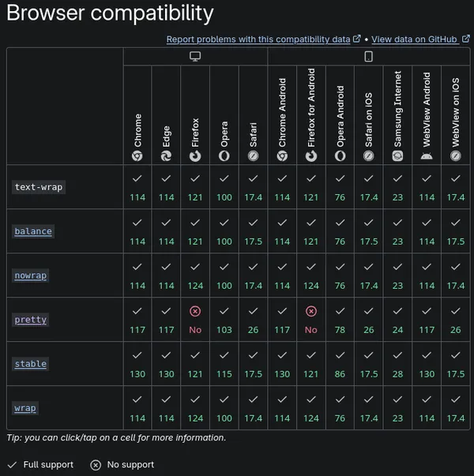
Task: Click the checkmark for wrap in Samsung Internet
Action: [397, 399]
